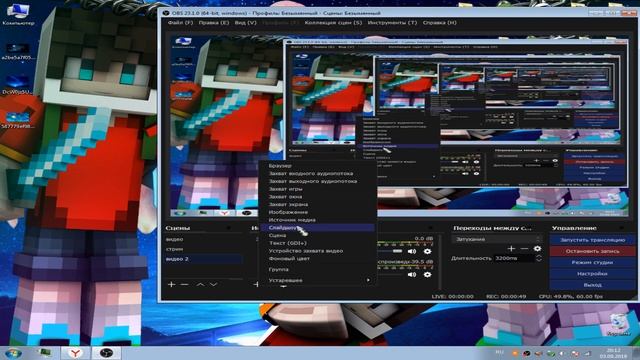Open the Справка (H) menu
The height and width of the screenshot is (360, 640).
[440, 23]
